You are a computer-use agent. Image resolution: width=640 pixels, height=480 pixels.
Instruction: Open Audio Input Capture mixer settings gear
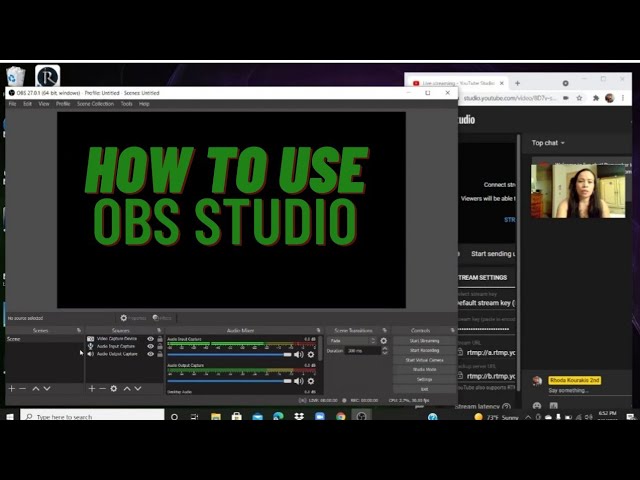(x=311, y=355)
